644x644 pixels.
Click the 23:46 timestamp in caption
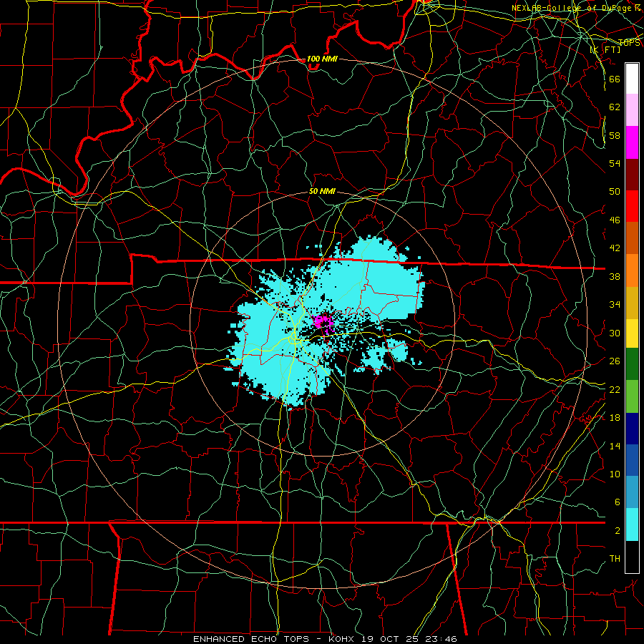click(x=441, y=639)
